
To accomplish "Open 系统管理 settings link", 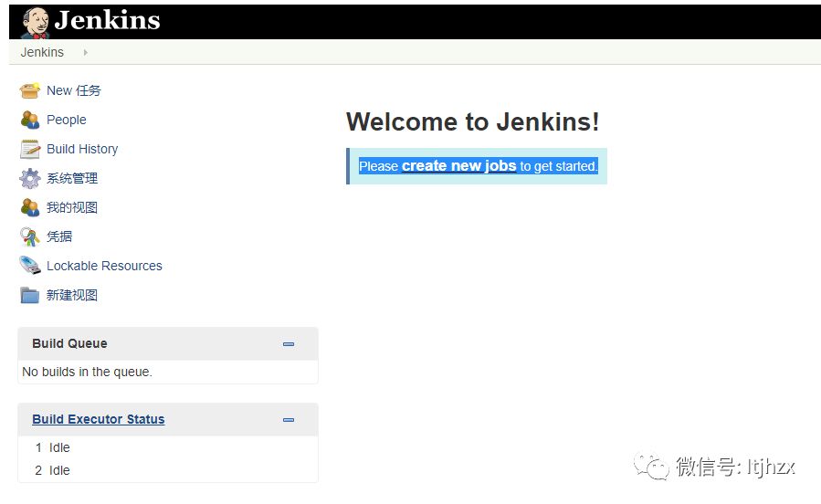I will [72, 178].
